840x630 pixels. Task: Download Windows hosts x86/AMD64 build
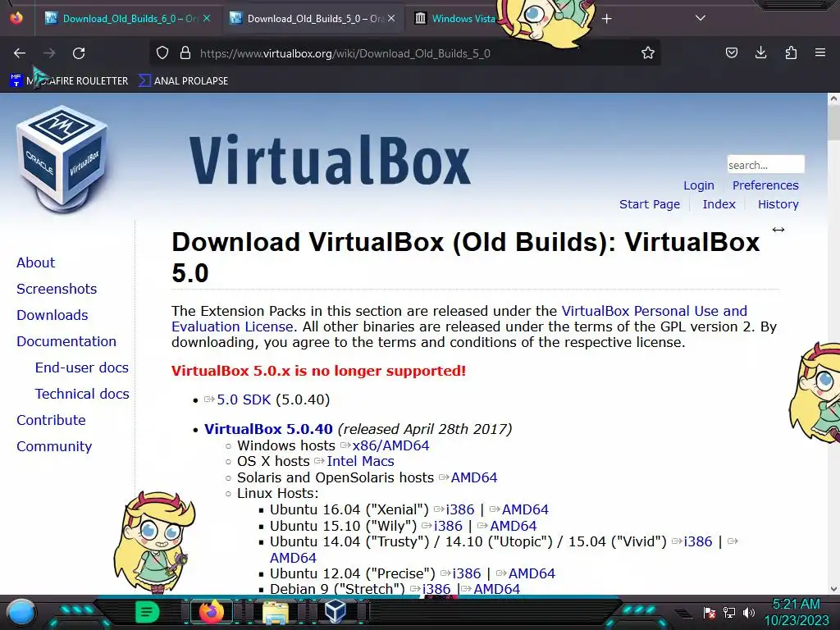(390, 445)
